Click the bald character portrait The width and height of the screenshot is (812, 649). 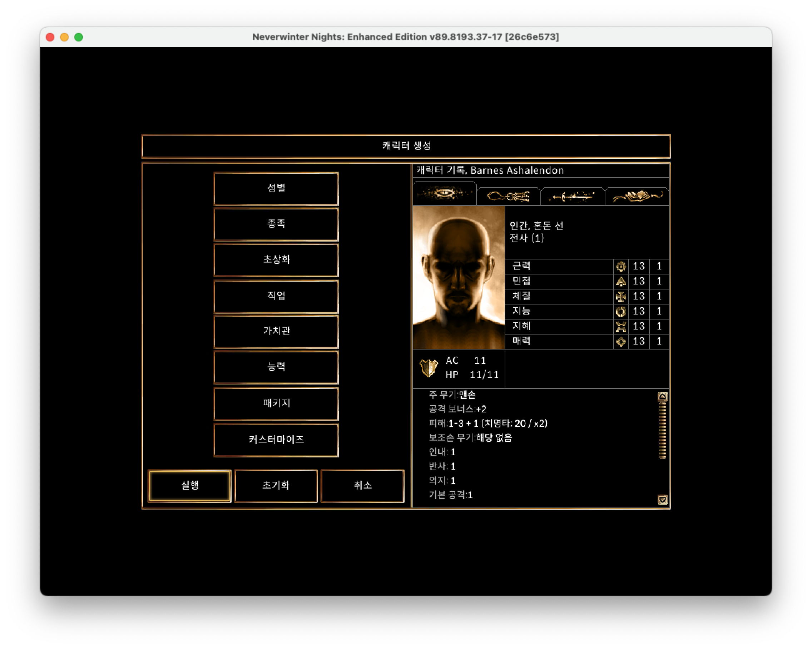pos(458,277)
